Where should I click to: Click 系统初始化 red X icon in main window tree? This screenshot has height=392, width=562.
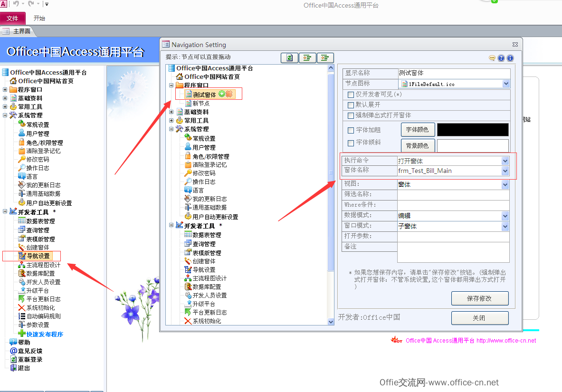pyautogui.click(x=22, y=307)
